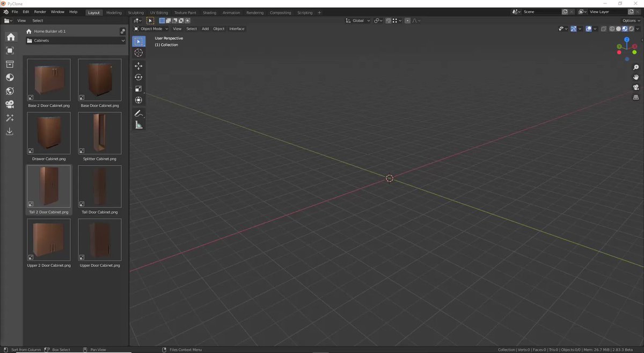
Task: Click the tweak select arrow icon in header
Action: [150, 20]
